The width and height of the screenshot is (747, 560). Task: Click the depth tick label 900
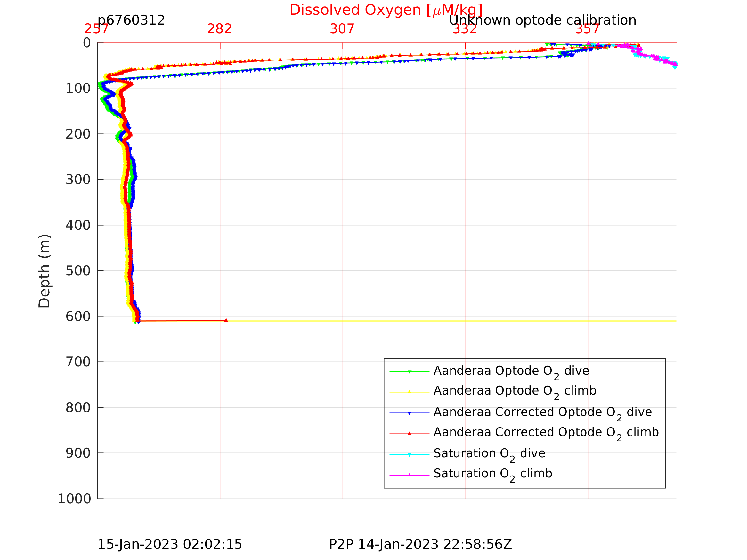(x=78, y=453)
